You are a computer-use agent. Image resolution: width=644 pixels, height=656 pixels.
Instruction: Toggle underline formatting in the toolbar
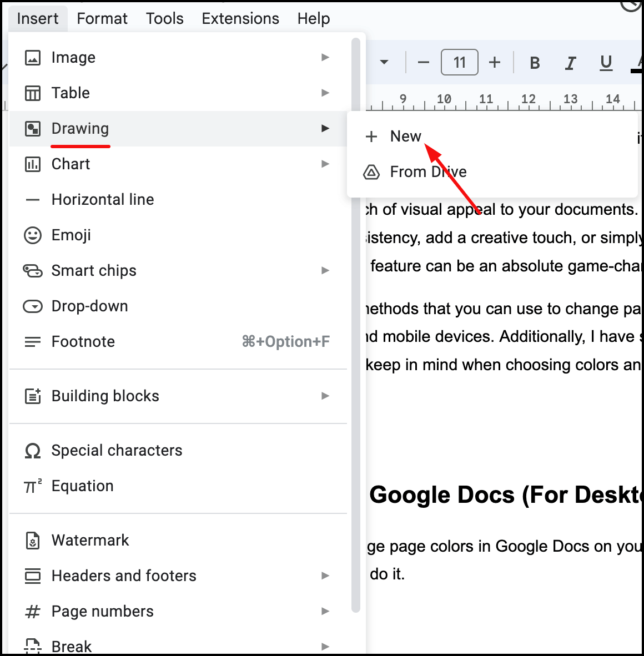tap(606, 63)
